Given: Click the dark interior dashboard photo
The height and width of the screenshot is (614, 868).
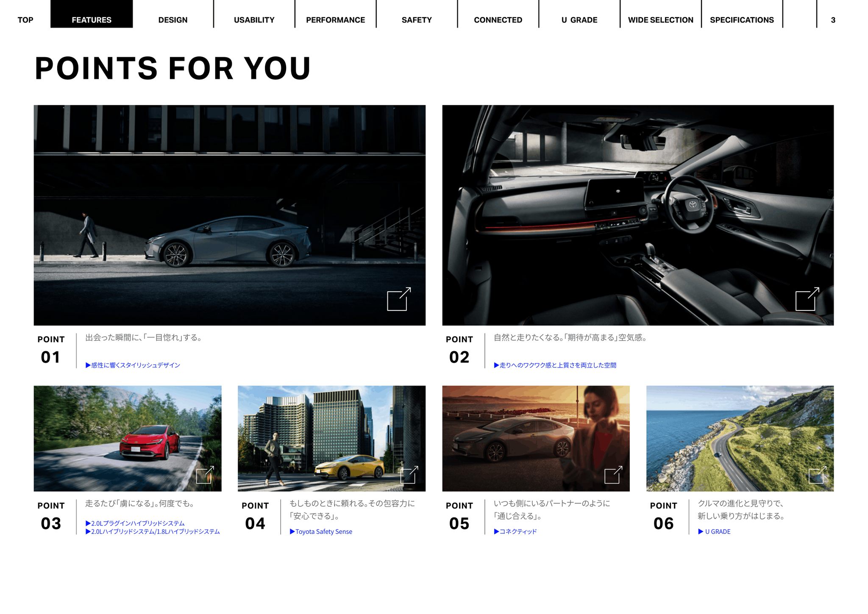Looking at the screenshot, I should point(638,215).
